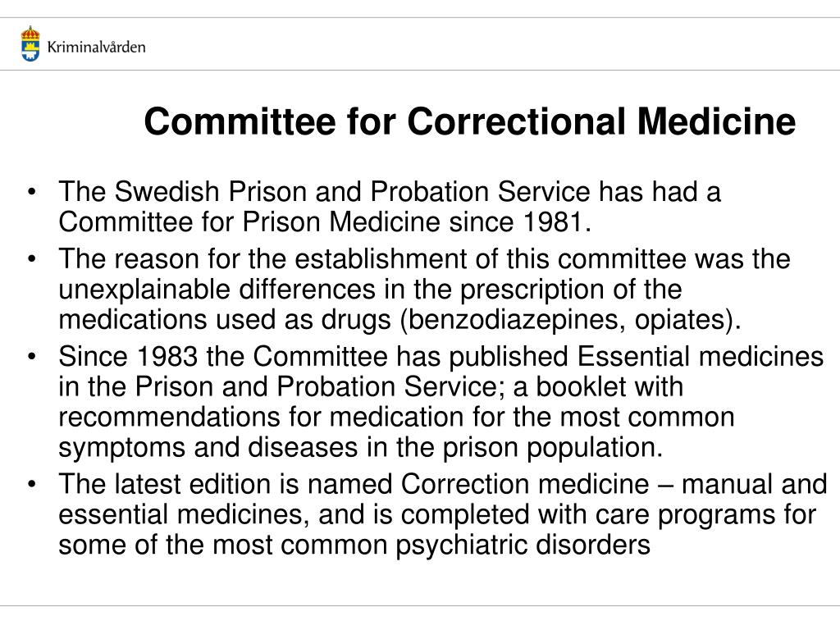Click the Kriminalvården wordmark text
840x630 pixels.
point(97,47)
